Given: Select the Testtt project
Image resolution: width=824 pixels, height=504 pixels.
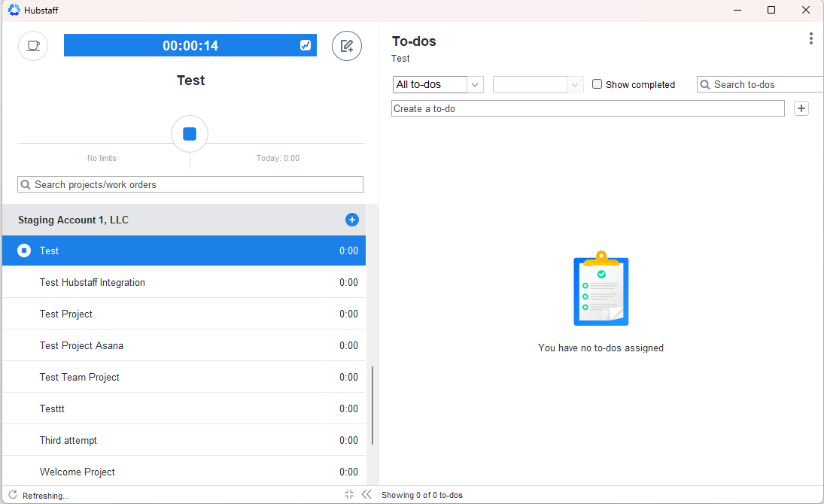Looking at the screenshot, I should (184, 408).
